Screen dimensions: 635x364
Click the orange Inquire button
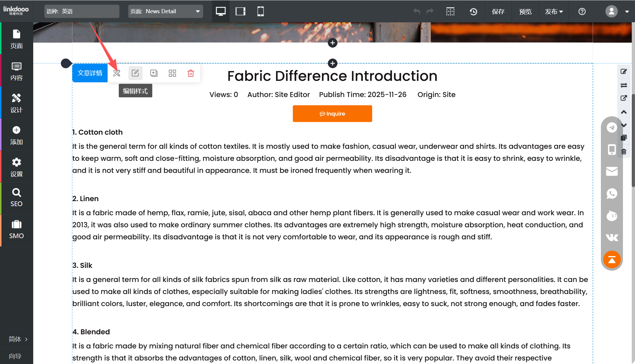tap(332, 114)
